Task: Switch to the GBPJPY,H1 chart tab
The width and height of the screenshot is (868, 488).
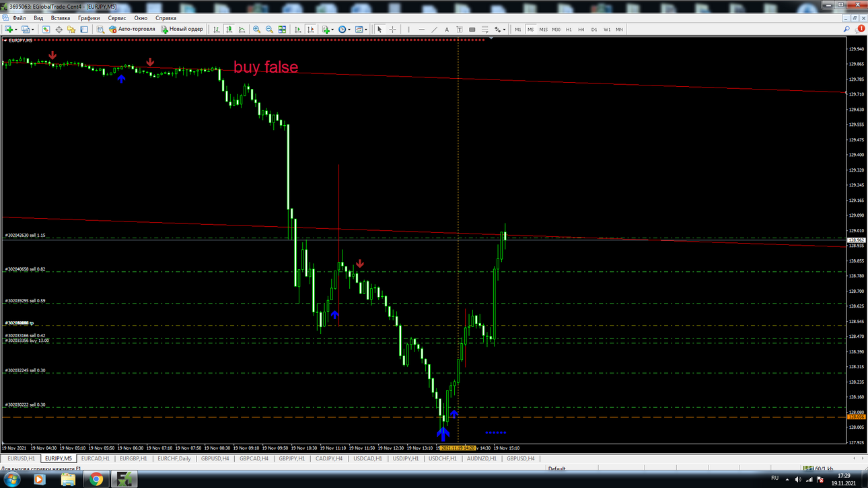Action: coord(292,458)
